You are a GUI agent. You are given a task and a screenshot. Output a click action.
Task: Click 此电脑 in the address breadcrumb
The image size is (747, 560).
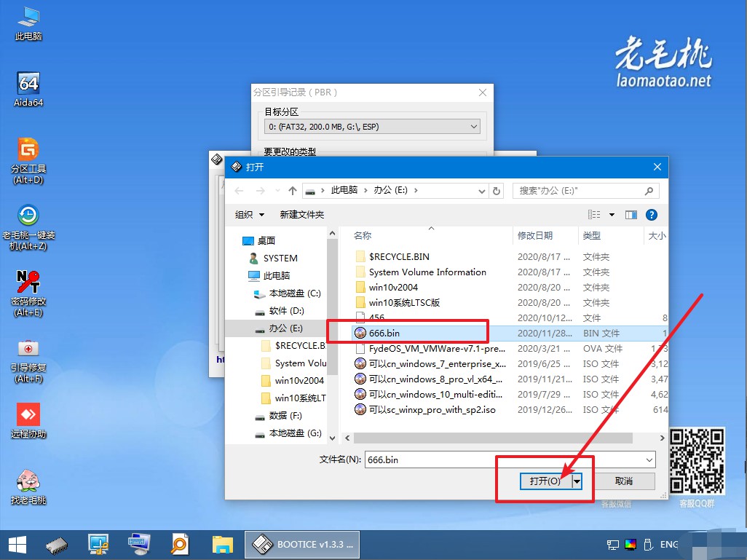pos(344,190)
